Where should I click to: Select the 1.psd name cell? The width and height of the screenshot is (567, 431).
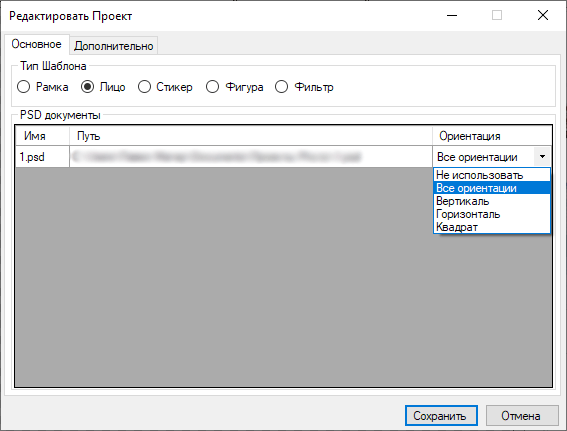tap(42, 157)
